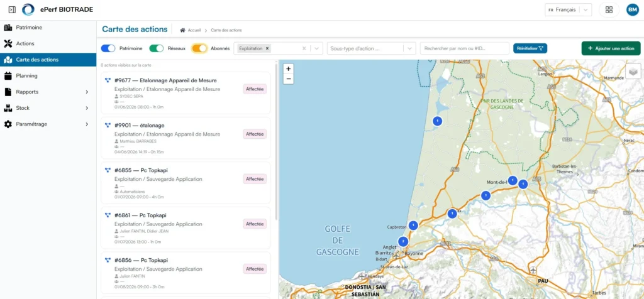Image resolution: width=644 pixels, height=299 pixels.
Task: Click the text "SYDEC SEPA"
Action: 132,95
